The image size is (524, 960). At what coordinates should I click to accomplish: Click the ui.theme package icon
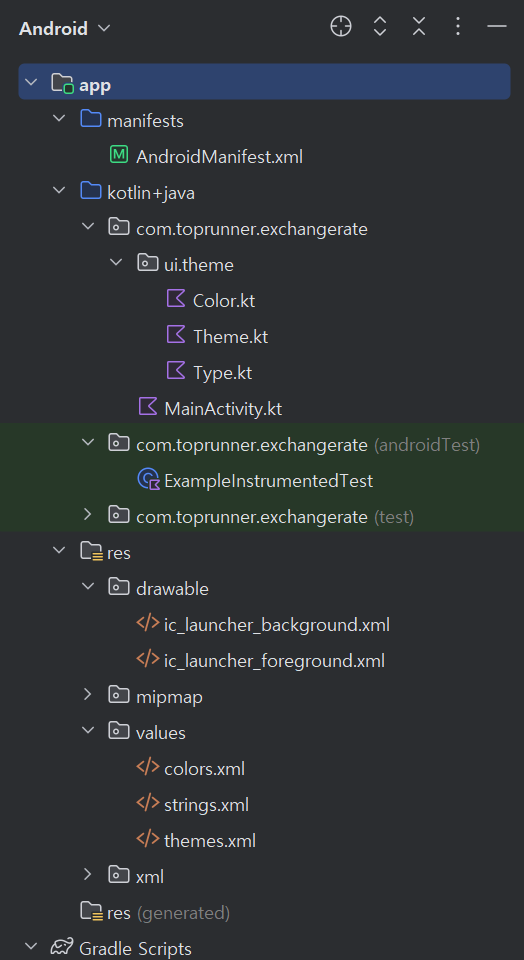pyautogui.click(x=148, y=263)
